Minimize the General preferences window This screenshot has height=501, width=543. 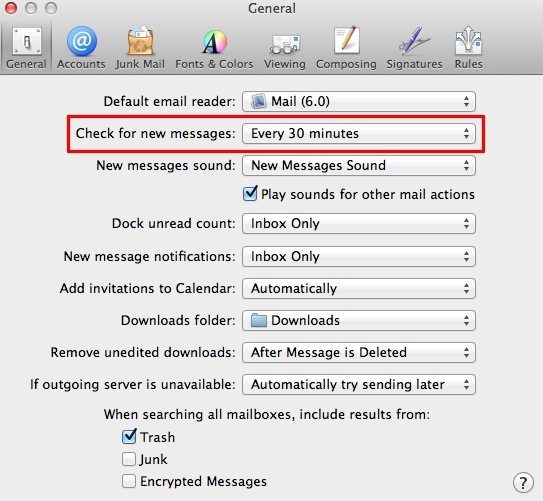pyautogui.click(x=31, y=7)
